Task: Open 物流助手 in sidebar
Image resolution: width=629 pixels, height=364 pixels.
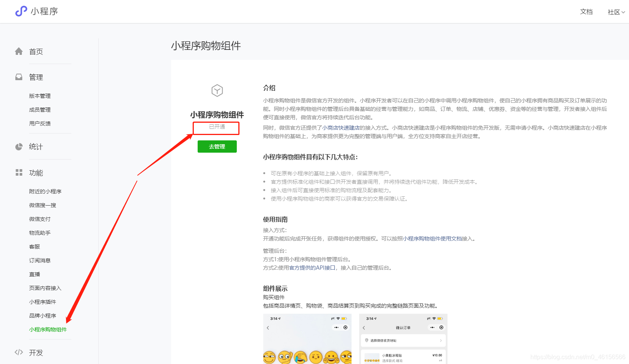Action: [40, 233]
